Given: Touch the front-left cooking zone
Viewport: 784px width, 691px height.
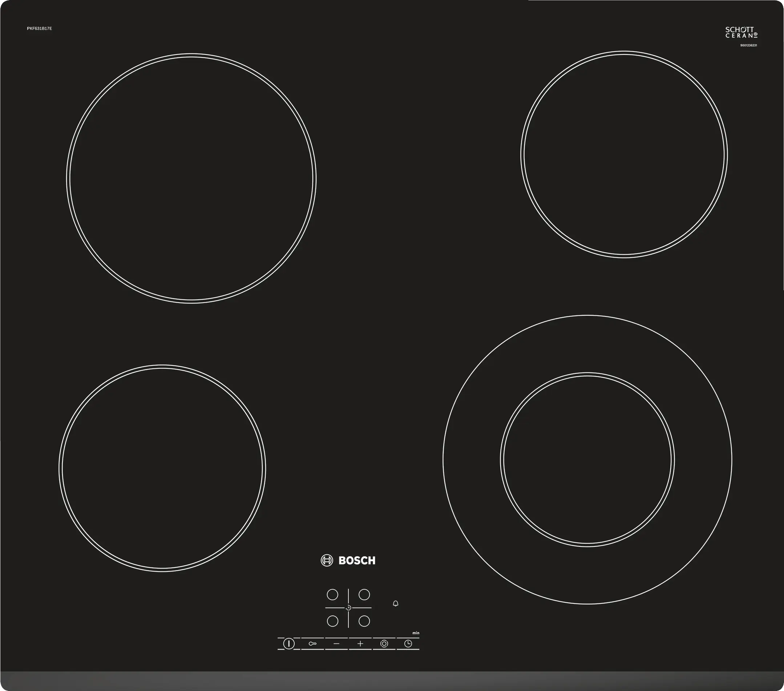Looking at the screenshot, I should tap(162, 468).
